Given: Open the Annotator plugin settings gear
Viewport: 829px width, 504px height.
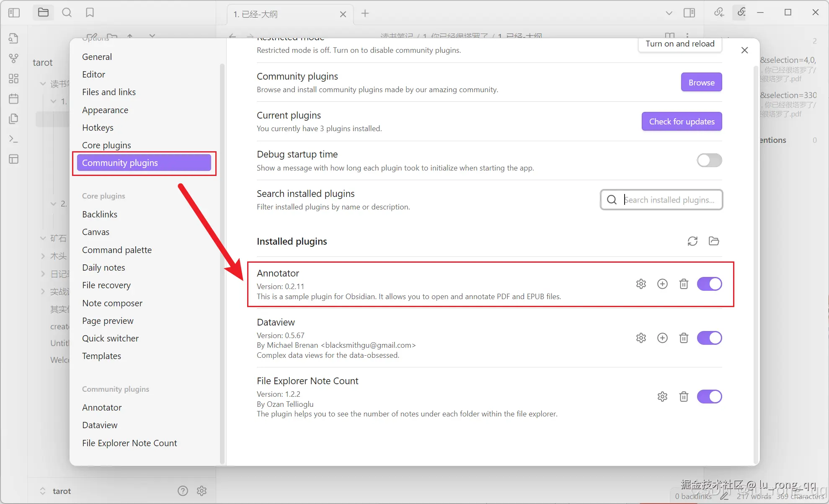Looking at the screenshot, I should (x=641, y=284).
